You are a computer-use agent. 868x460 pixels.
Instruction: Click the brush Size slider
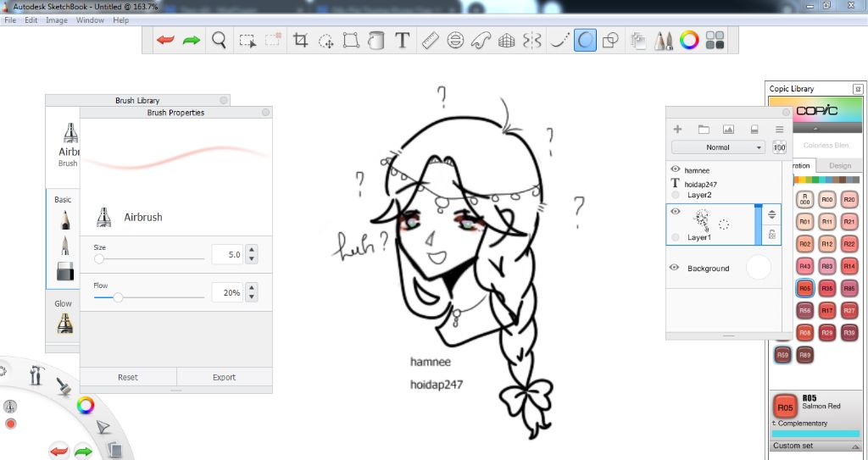149,258
